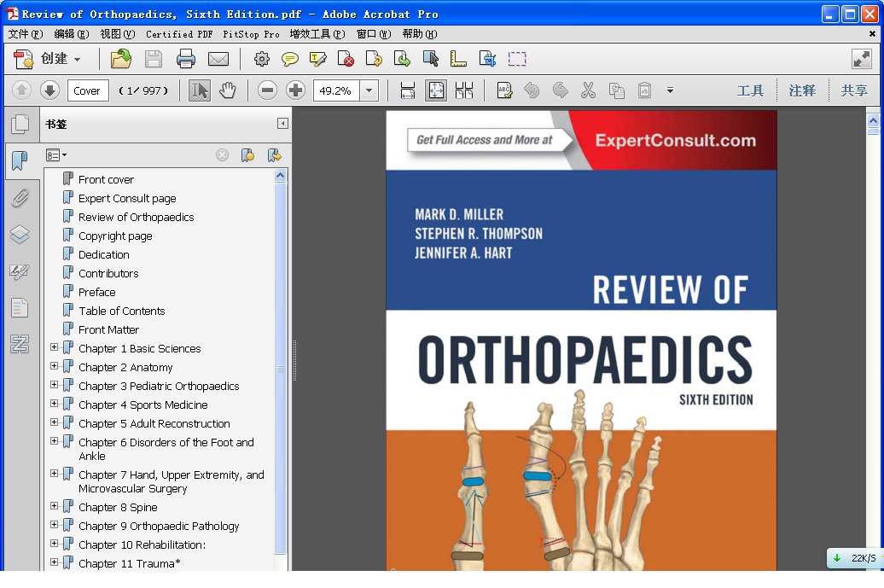
Task: Open the PitStop Pro menu
Action: point(251,34)
